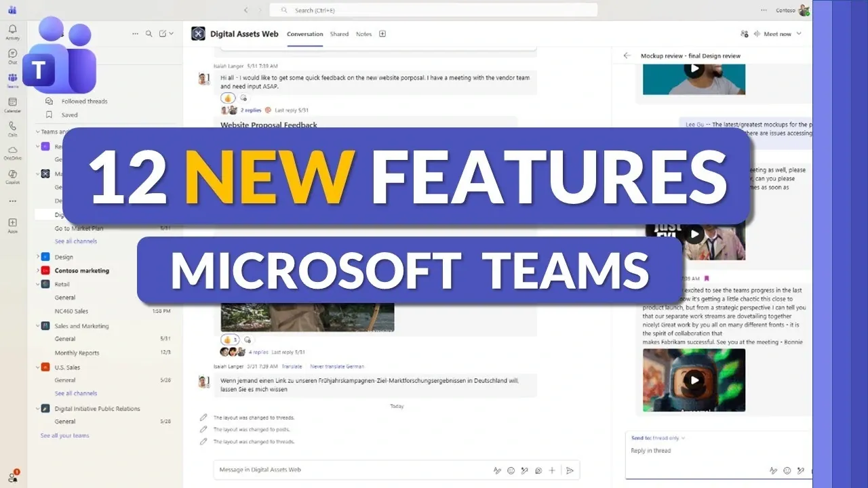The image size is (868, 488).
Task: Open the Meet now dropdown arrow
Action: coord(799,33)
